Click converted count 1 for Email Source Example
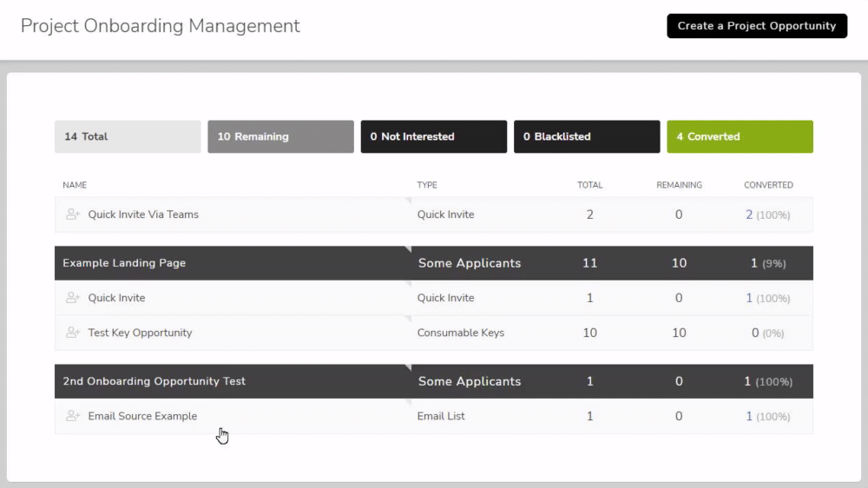Screen dimensions: 868x488 [x=749, y=416]
